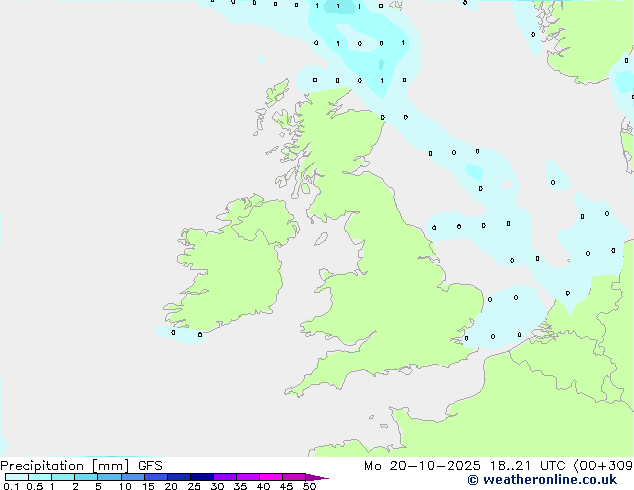This screenshot has width=634, height=490.
Task: Click the 30–35 mm purple swatch
Action: click(224, 477)
